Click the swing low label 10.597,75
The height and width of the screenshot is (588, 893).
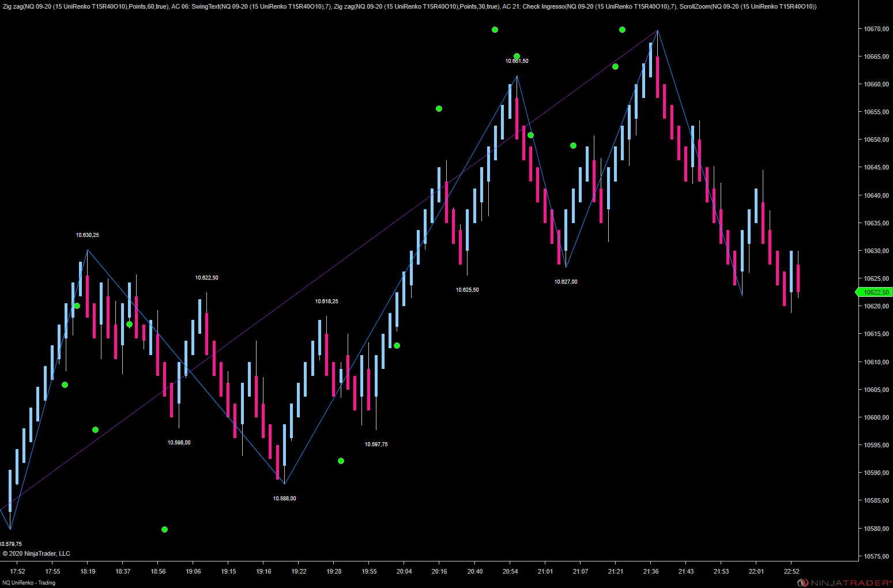point(376,444)
